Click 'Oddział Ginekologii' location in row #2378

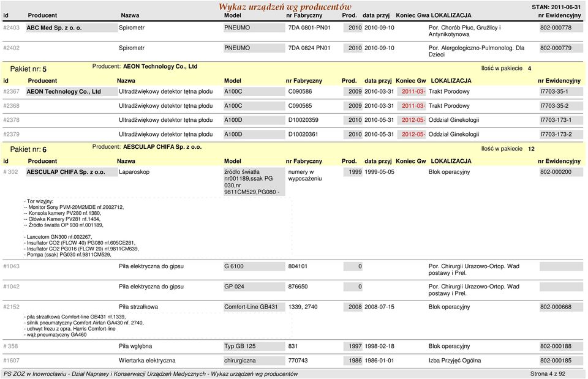pos(454,120)
